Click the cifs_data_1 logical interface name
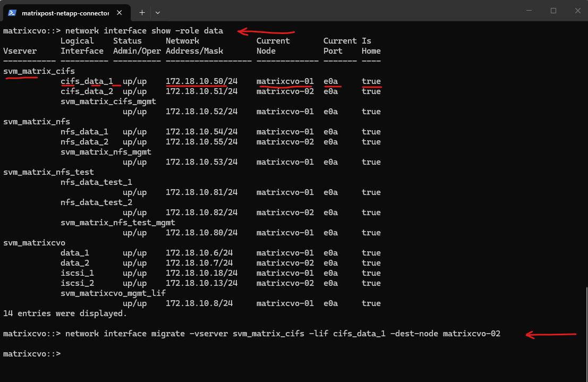 click(87, 81)
